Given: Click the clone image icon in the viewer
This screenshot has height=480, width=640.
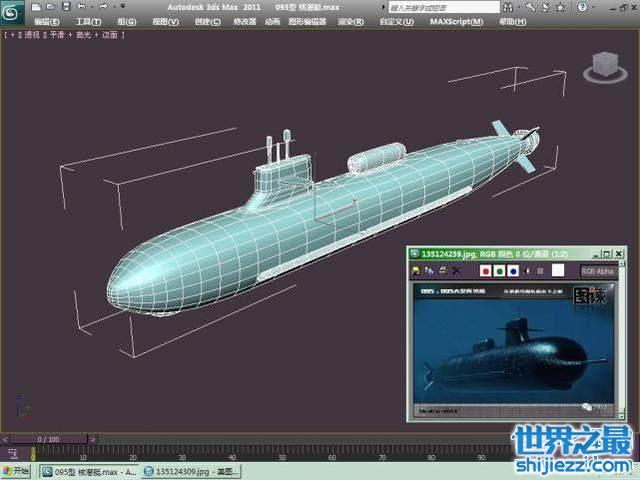Looking at the screenshot, I should coord(429,270).
